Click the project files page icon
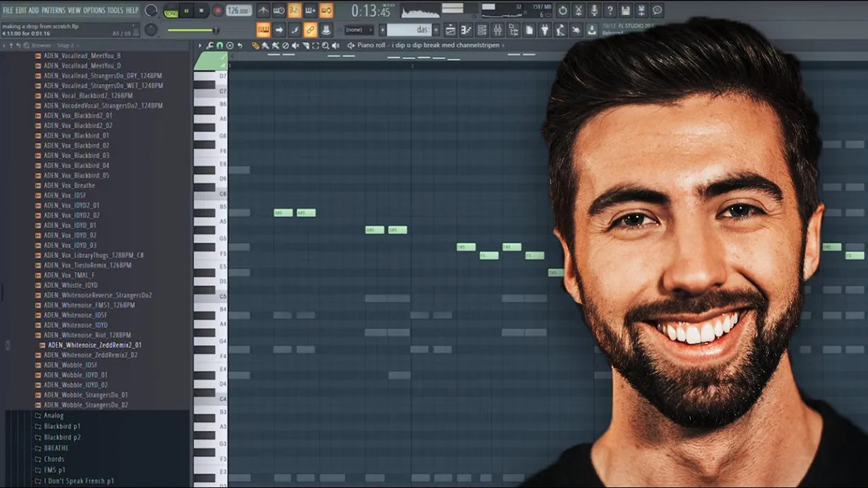868x488 pixels. click(529, 30)
